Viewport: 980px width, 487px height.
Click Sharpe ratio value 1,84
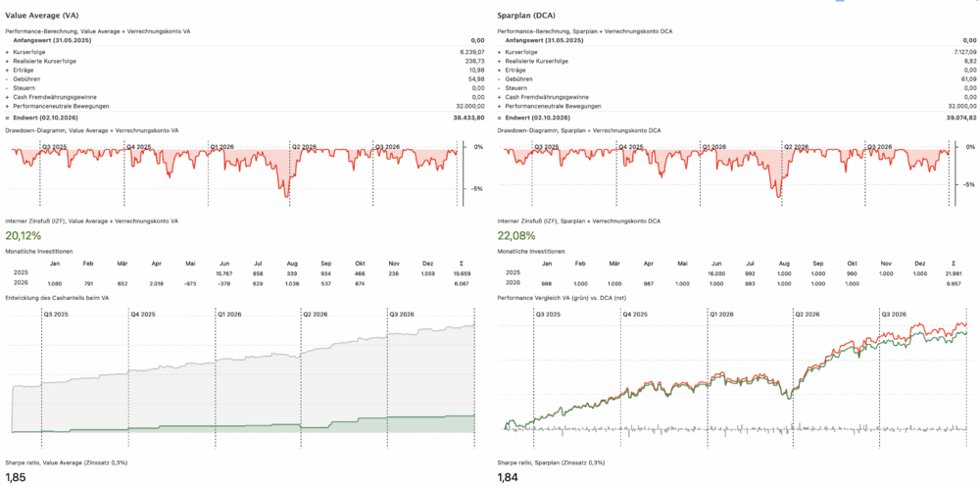(508, 478)
